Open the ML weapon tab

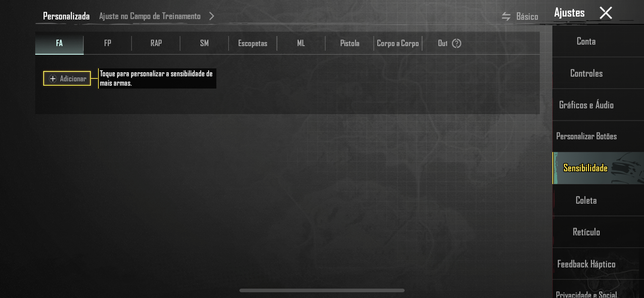[x=301, y=43]
